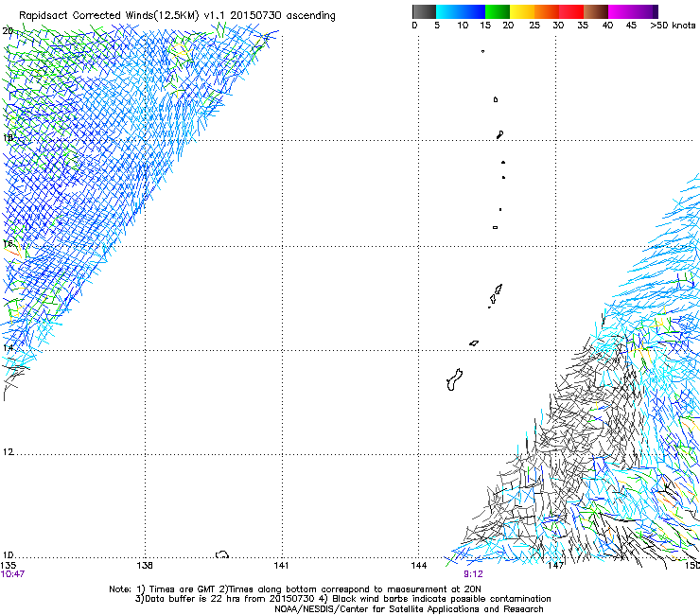This screenshot has width=700, height=615.
Task: Click legend tick label '25'
Action: point(534,26)
